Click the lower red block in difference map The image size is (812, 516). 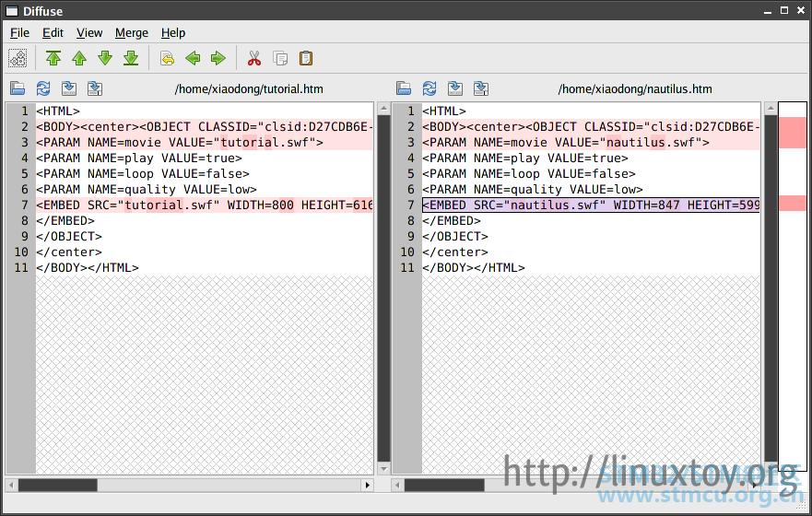click(x=793, y=203)
